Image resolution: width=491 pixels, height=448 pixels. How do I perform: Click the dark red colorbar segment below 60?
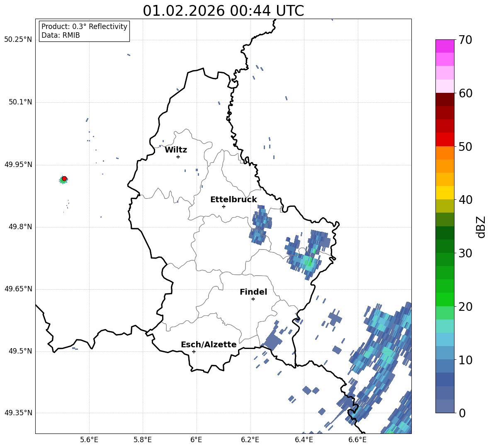coord(445,99)
